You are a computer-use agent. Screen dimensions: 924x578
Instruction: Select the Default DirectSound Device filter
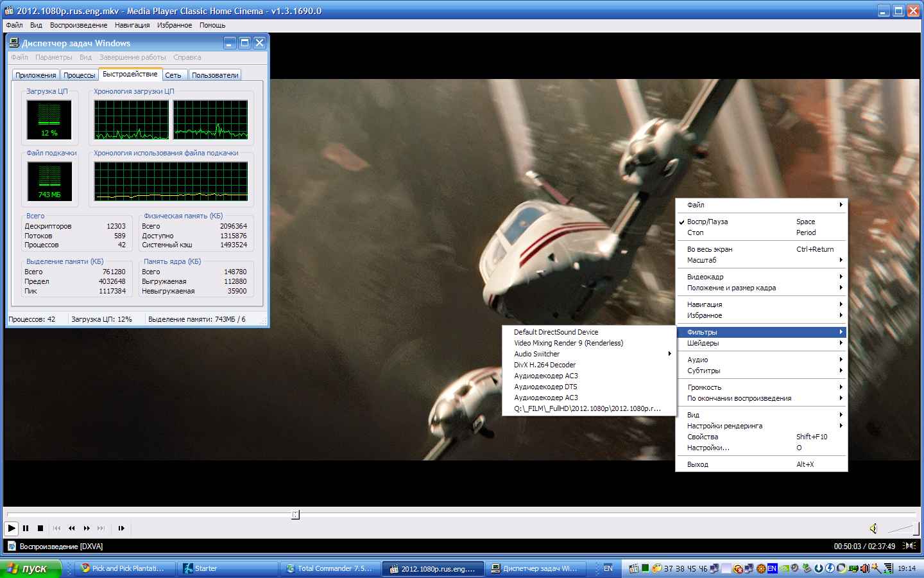point(588,332)
